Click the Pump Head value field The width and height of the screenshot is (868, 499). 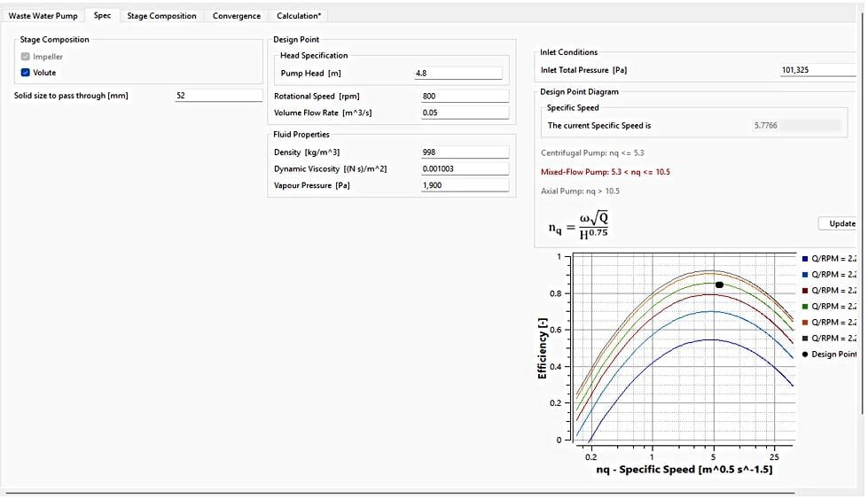pos(458,73)
